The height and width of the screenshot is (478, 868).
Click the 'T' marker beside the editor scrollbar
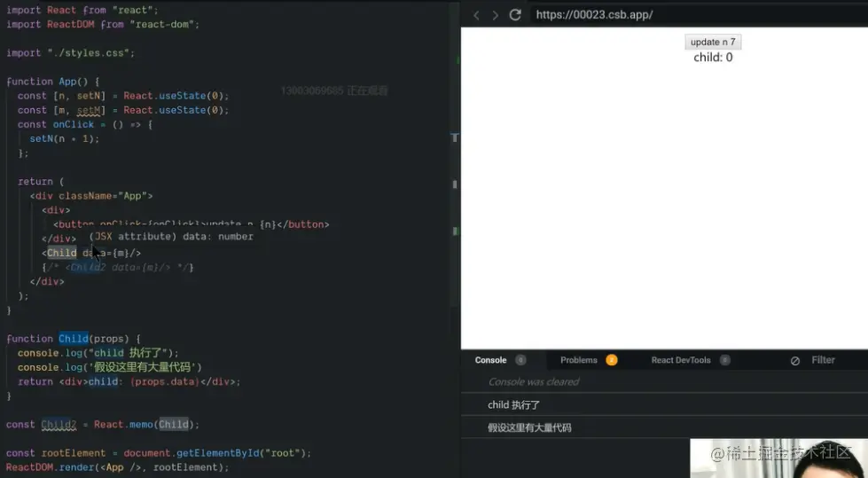[455, 137]
